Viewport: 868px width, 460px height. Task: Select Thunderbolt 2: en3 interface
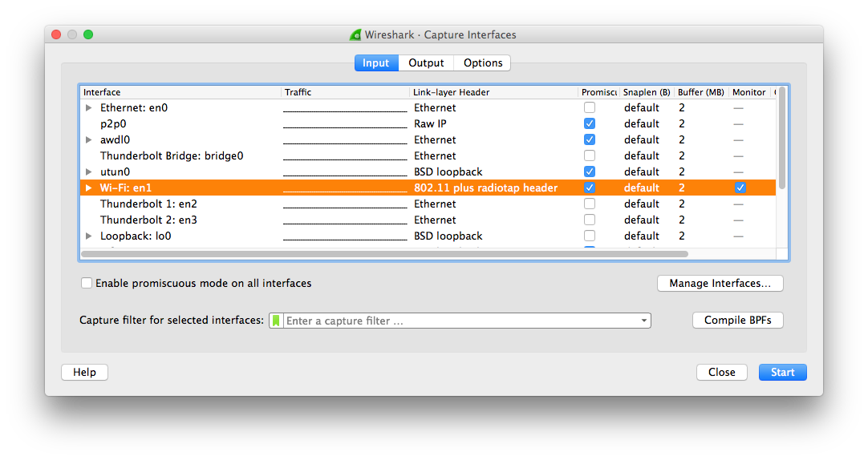428,220
